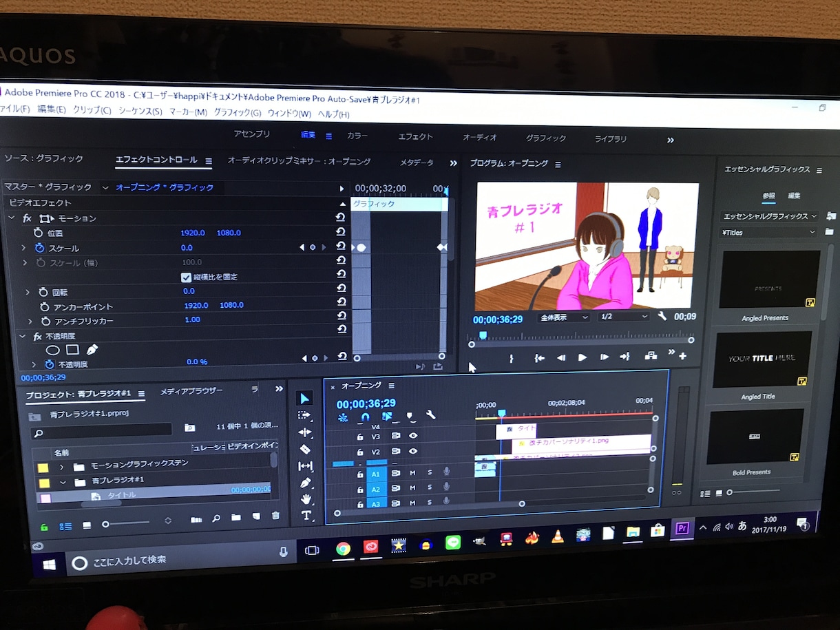
Task: Click Project panel search field
Action: point(101,432)
